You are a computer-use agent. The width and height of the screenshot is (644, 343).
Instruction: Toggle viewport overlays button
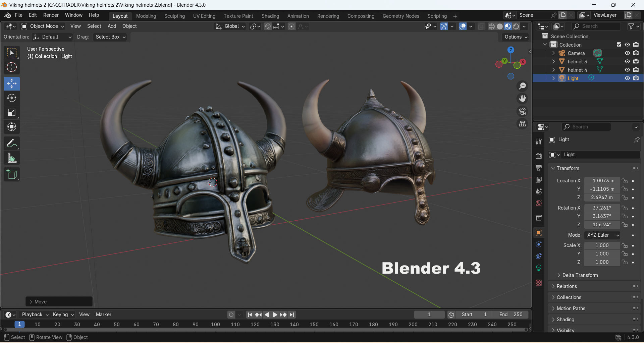(x=463, y=26)
